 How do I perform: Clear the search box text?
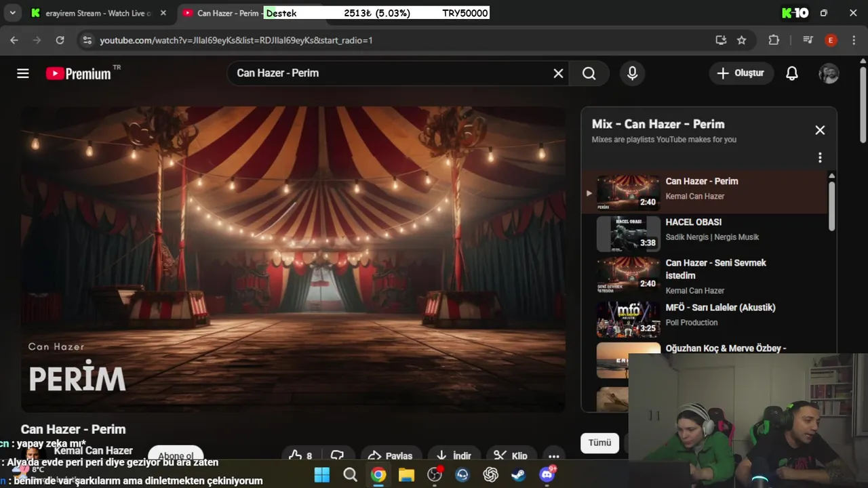pyautogui.click(x=558, y=73)
